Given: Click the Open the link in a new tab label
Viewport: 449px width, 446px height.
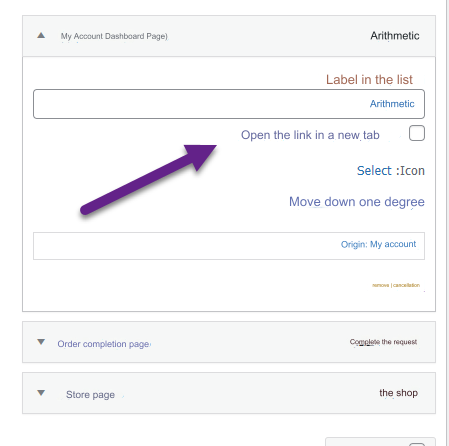Looking at the screenshot, I should [x=310, y=135].
